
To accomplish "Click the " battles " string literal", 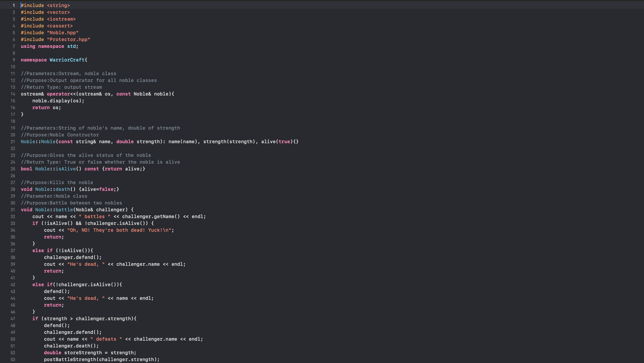I will tap(95, 217).
